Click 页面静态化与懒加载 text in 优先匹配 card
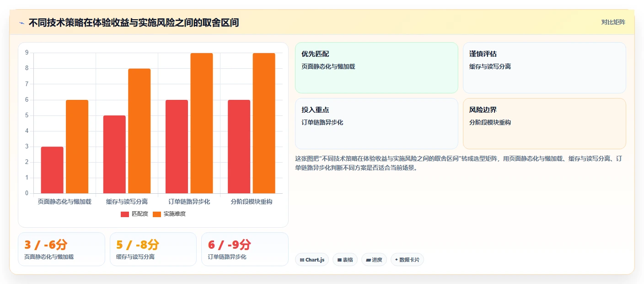Screen dimensions: 644x284 click(x=328, y=66)
